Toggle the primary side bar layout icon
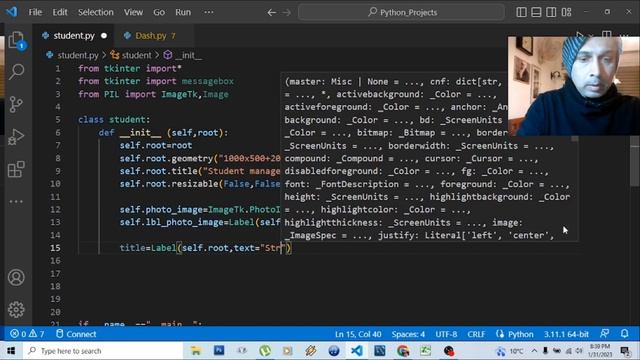The image size is (640, 360). click(x=521, y=12)
